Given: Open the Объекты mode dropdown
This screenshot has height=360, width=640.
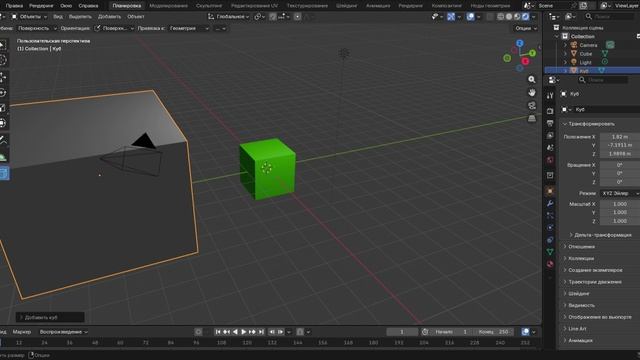Looking at the screenshot, I should (29, 17).
